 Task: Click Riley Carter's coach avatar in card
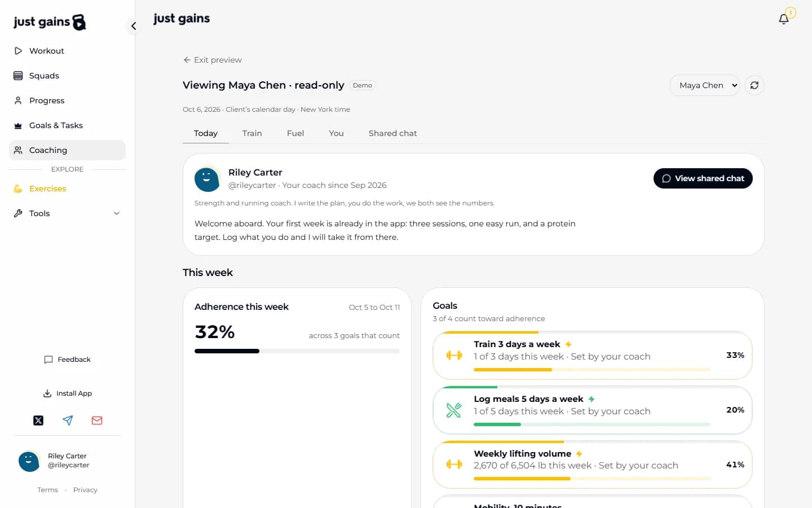point(207,179)
